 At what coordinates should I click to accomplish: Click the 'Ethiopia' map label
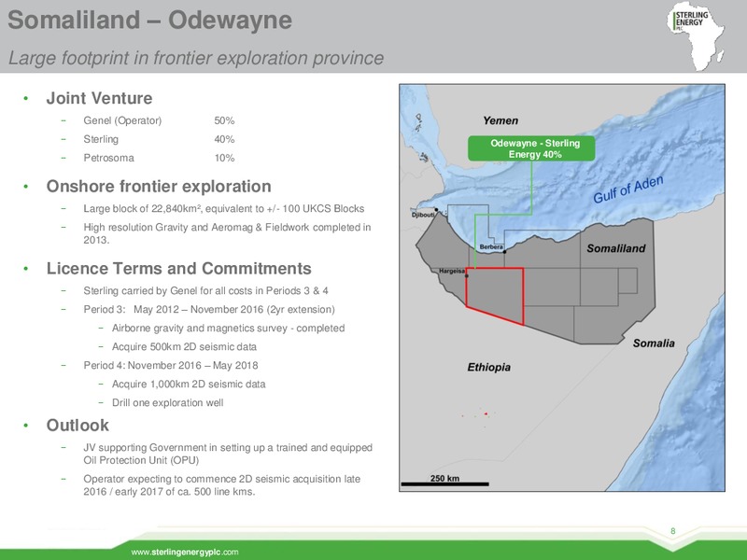(488, 368)
